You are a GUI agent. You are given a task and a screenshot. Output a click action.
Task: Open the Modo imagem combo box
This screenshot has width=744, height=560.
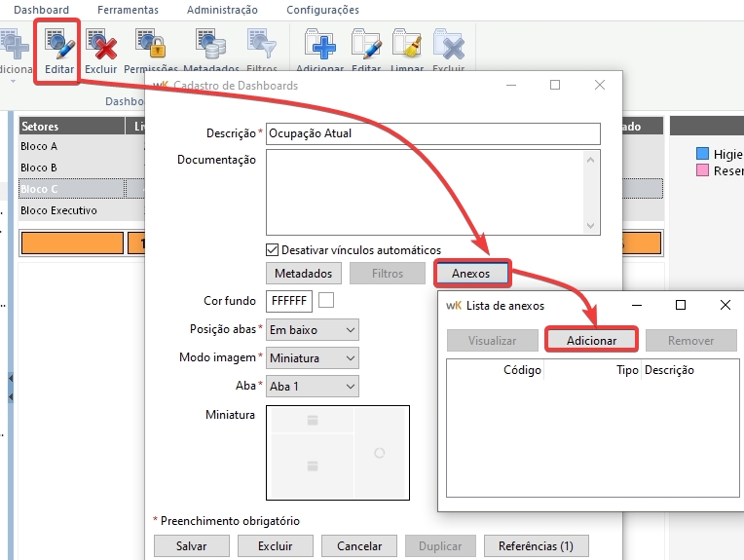[x=313, y=358]
